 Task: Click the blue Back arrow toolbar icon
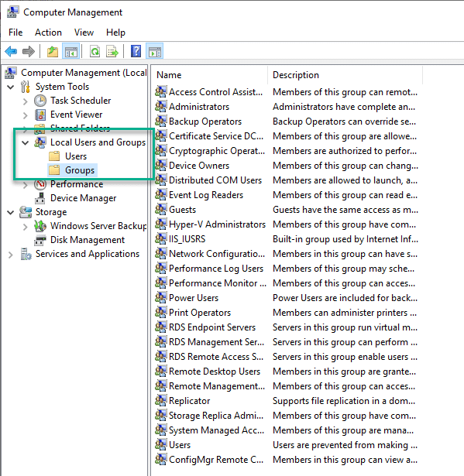tap(11, 51)
